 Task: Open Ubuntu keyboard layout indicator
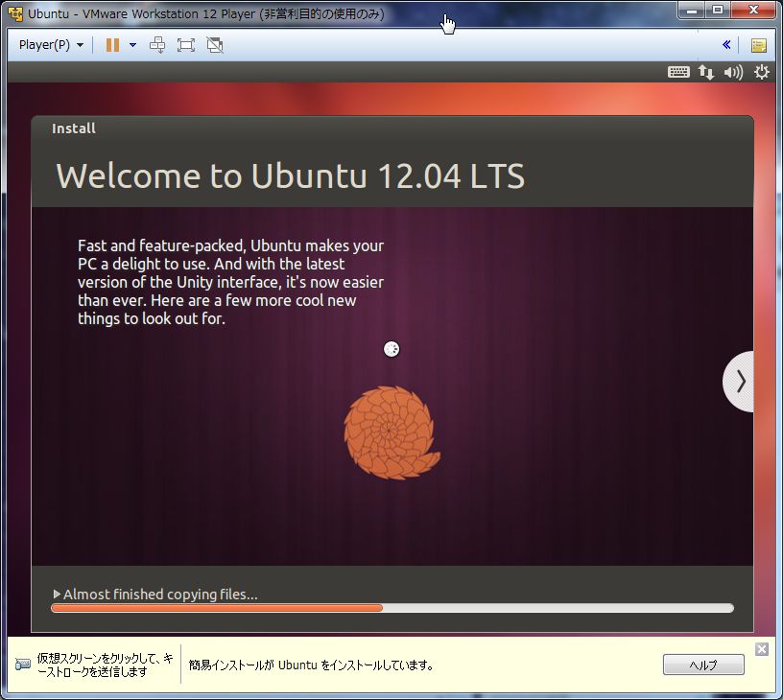point(678,72)
